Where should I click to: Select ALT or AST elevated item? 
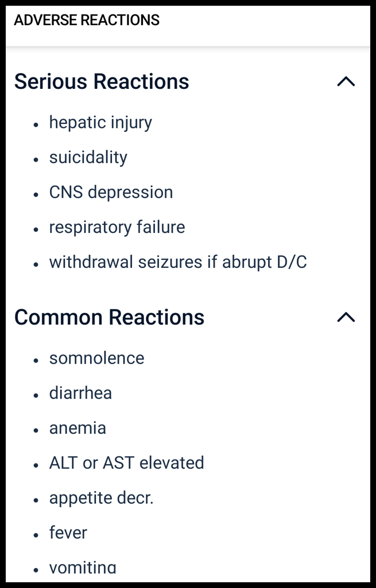[x=126, y=463]
